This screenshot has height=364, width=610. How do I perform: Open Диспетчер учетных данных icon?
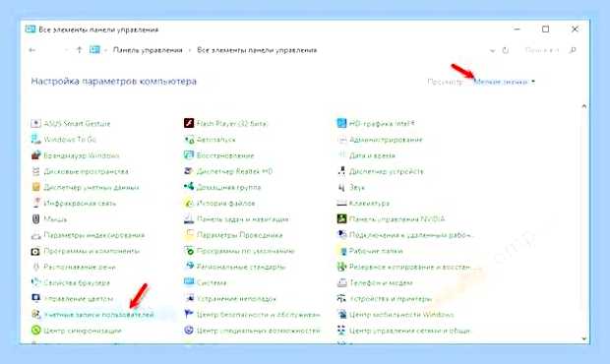35,188
